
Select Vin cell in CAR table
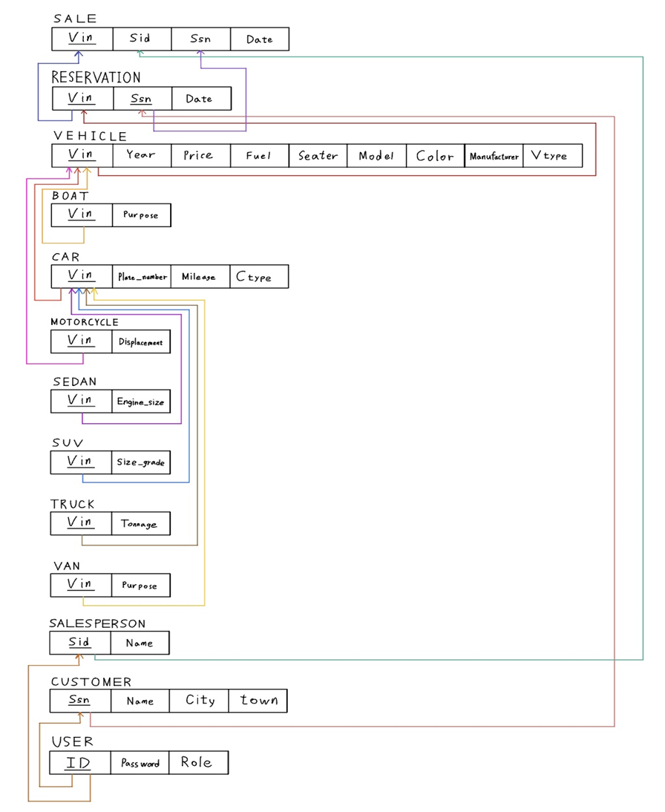82,276
